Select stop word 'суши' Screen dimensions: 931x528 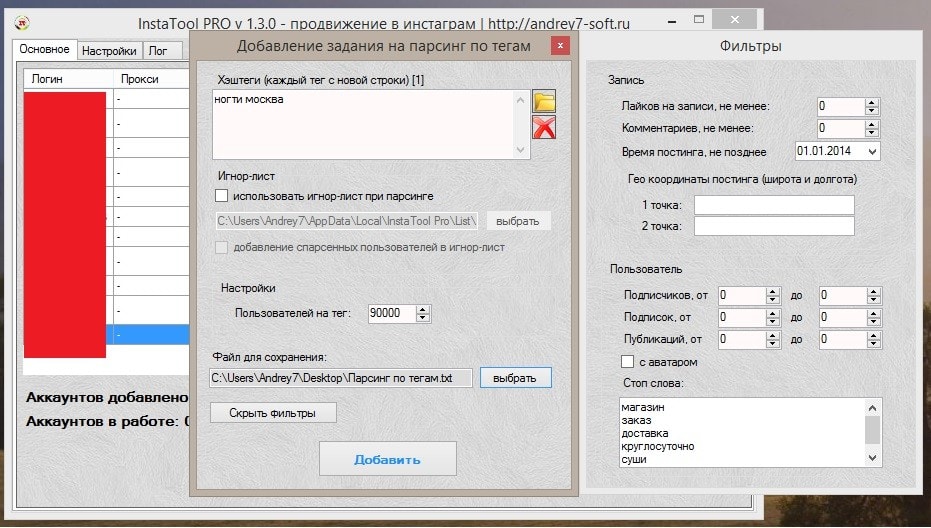coord(634,460)
